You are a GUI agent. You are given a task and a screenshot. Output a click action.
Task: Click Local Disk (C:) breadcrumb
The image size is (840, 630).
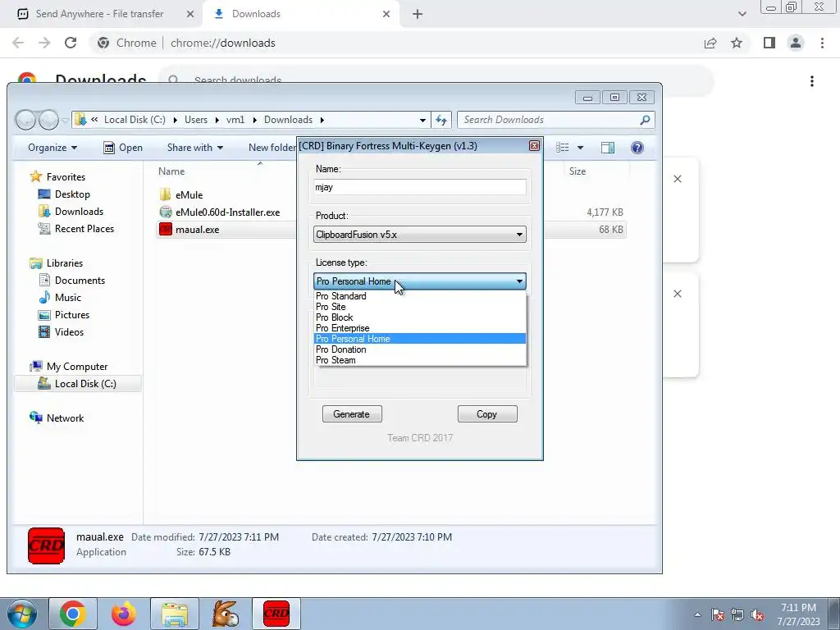(135, 120)
